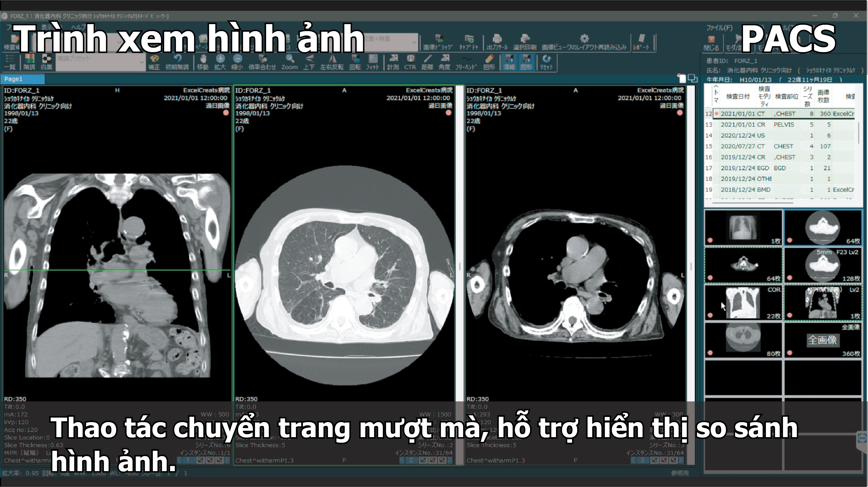
Task: Select the 2018/12/24 BMD study row
Action: [780, 190]
